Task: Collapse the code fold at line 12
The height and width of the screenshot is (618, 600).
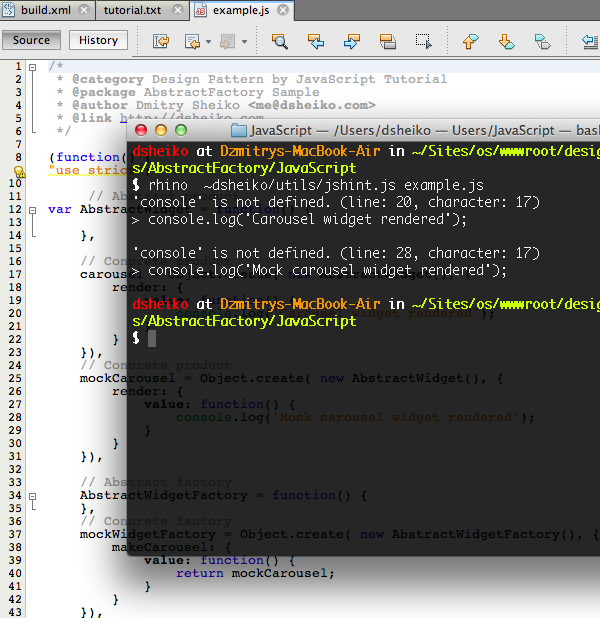Action: point(33,210)
